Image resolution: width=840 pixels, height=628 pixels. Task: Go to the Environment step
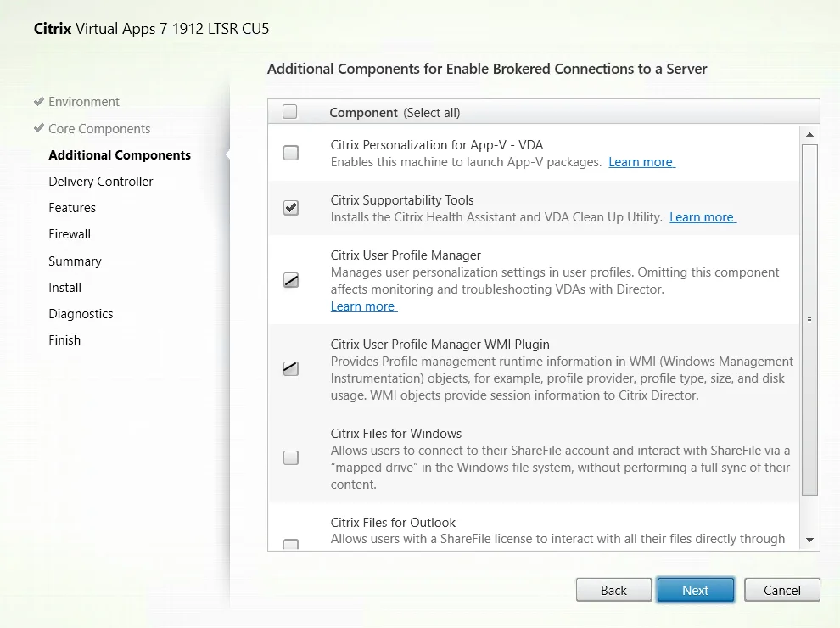[83, 102]
